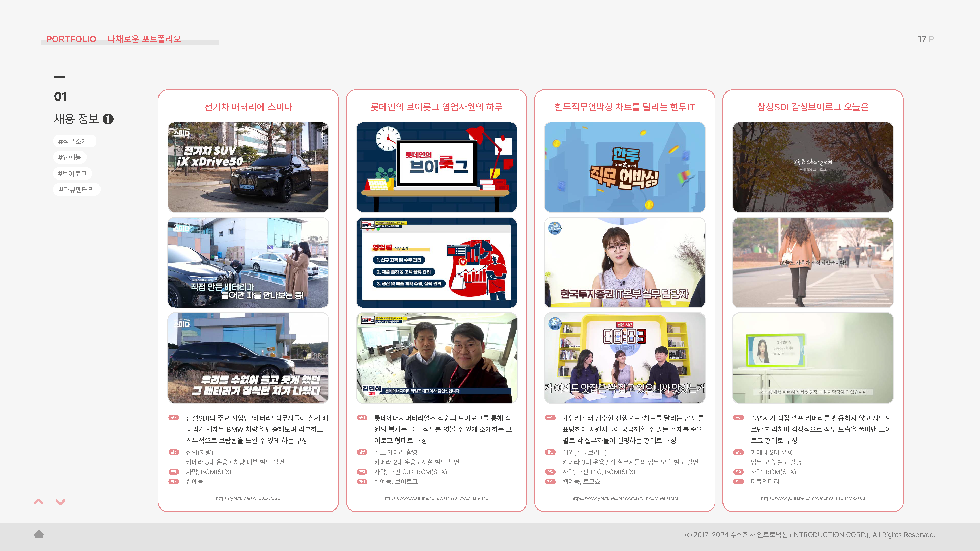Open the 한투 직무언박싱 YouTube link
Viewport: 980px width, 551px height.
(624, 498)
